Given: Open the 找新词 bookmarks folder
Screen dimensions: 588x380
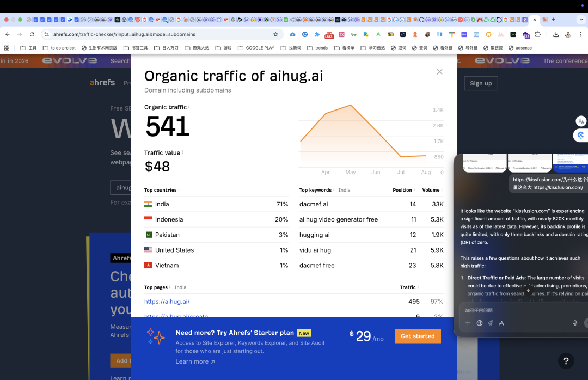Looking at the screenshot, I should point(291,48).
